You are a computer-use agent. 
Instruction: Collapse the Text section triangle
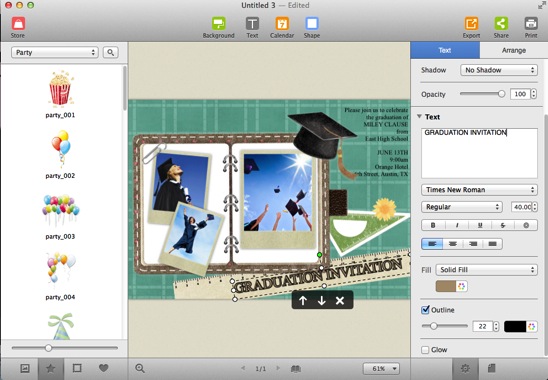coord(419,117)
